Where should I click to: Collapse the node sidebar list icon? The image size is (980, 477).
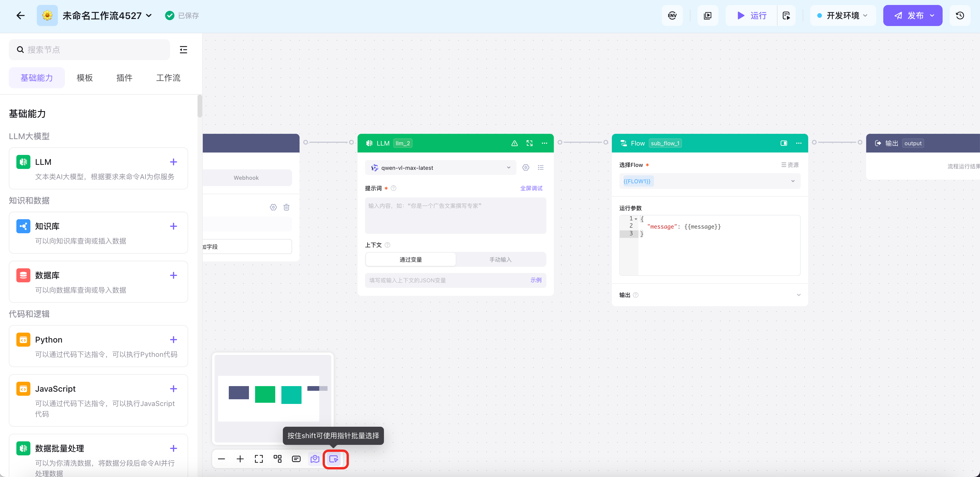[x=183, y=49]
